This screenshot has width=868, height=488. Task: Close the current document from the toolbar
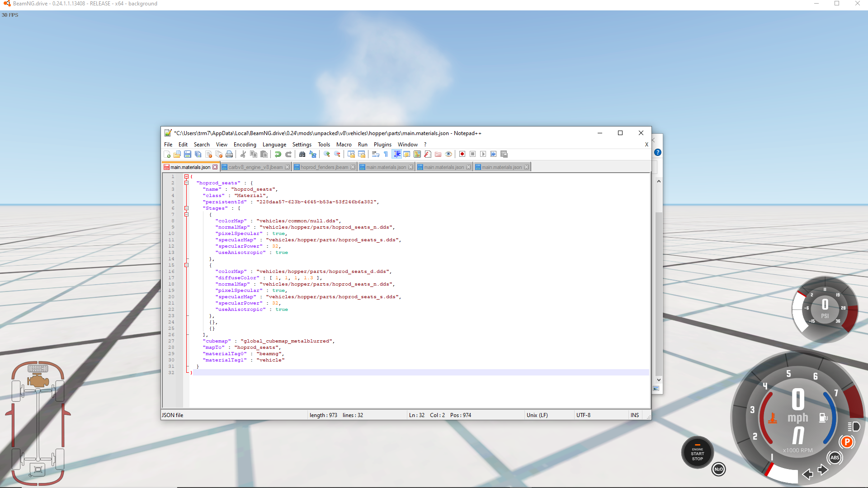[208, 154]
